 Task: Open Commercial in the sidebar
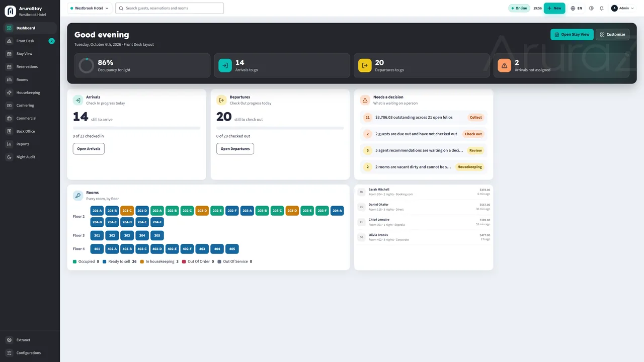(x=30, y=118)
